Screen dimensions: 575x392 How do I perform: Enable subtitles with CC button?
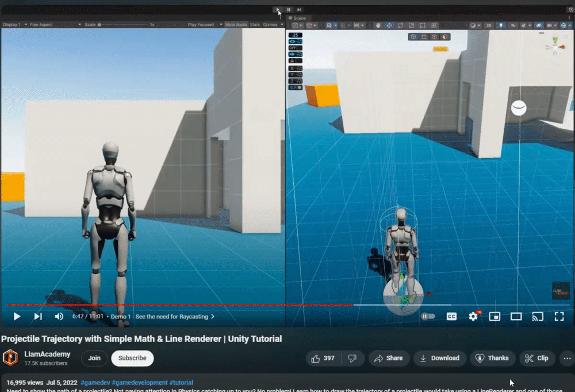451,317
